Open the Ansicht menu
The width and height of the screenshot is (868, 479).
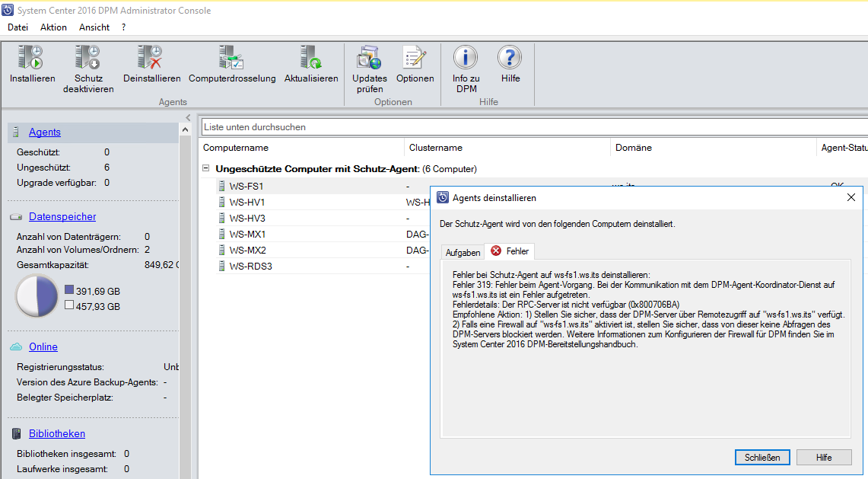[x=94, y=27]
